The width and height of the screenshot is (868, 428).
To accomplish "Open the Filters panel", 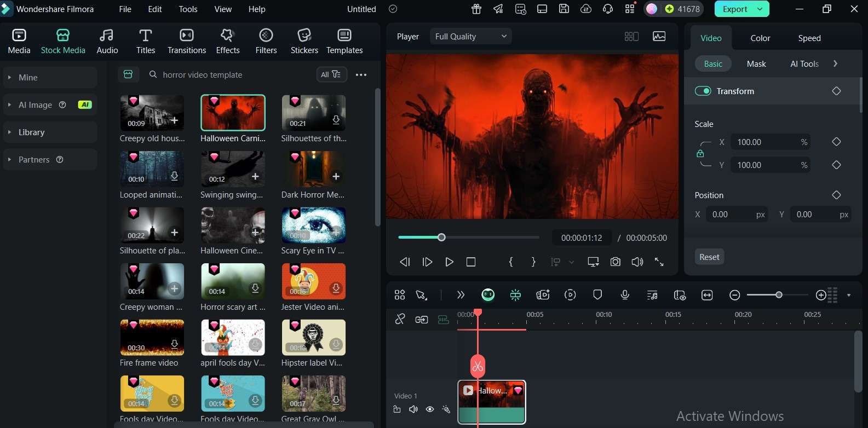I will coord(266,41).
